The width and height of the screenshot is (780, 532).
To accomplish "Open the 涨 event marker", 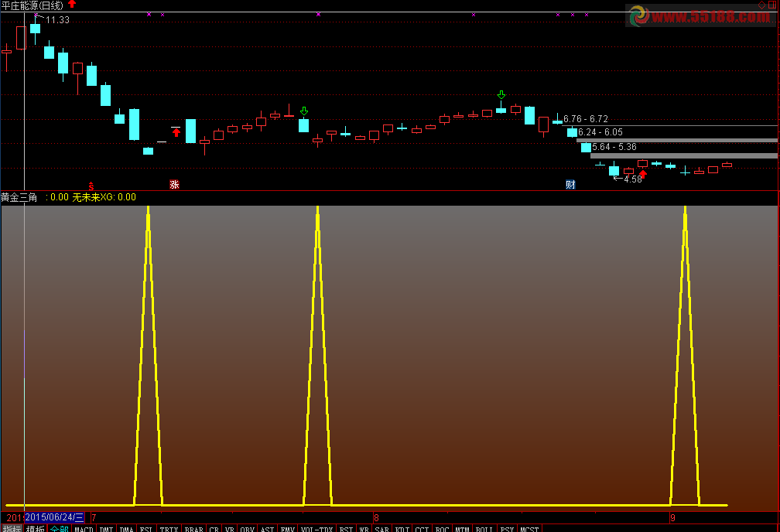I will tap(174, 185).
